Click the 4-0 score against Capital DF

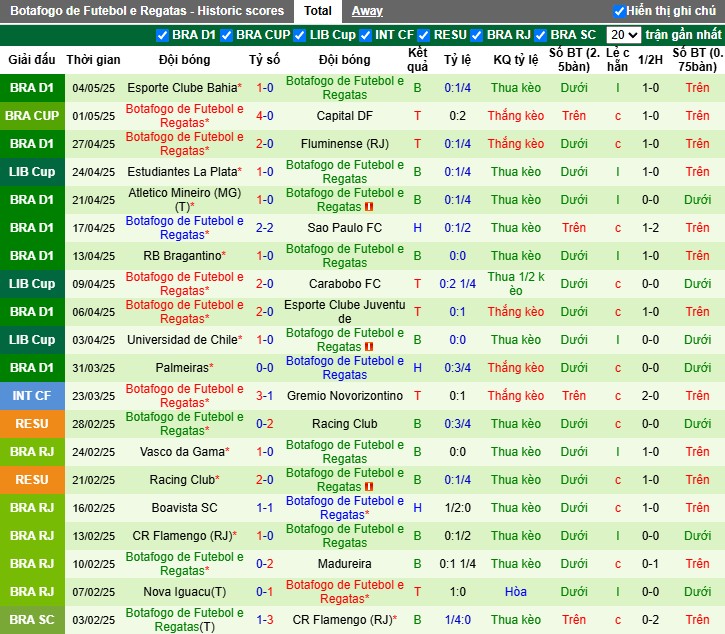(x=264, y=116)
